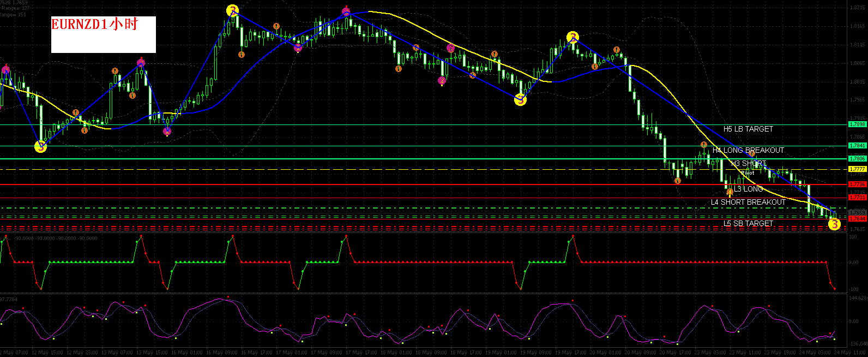868x357 pixels.
Task: Select the H5 LB TARGET level label
Action: (x=748, y=129)
